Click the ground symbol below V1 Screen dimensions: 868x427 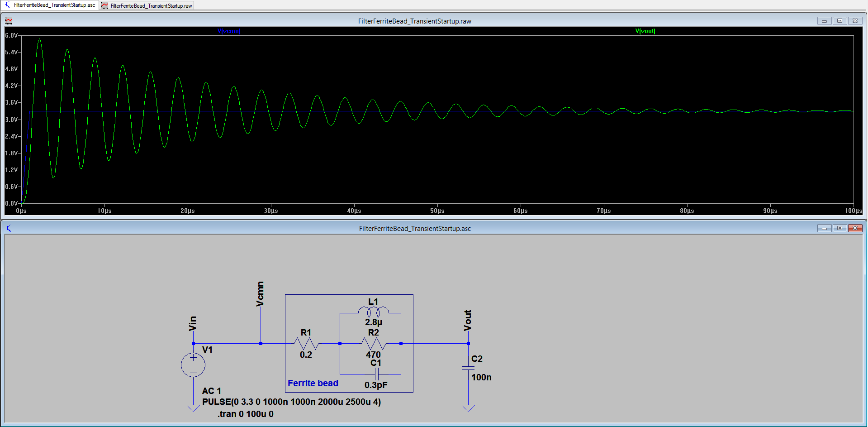pos(193,408)
